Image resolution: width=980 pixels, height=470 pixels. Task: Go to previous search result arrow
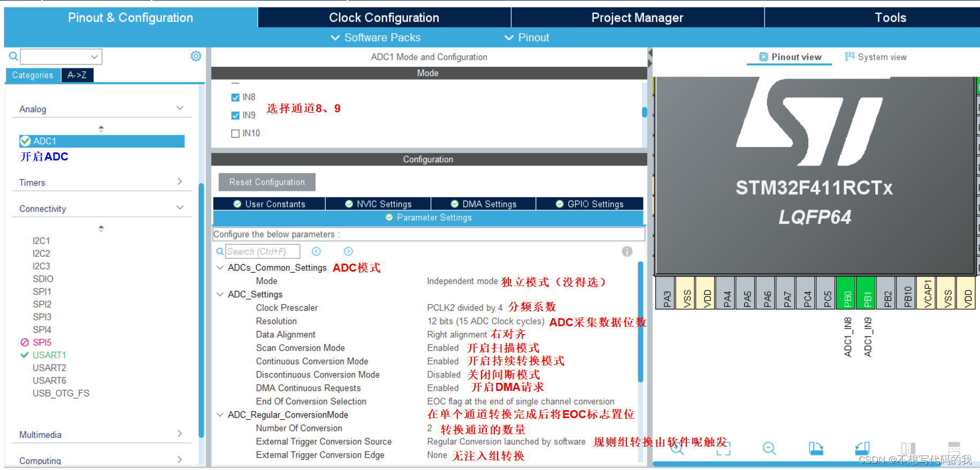(316, 251)
